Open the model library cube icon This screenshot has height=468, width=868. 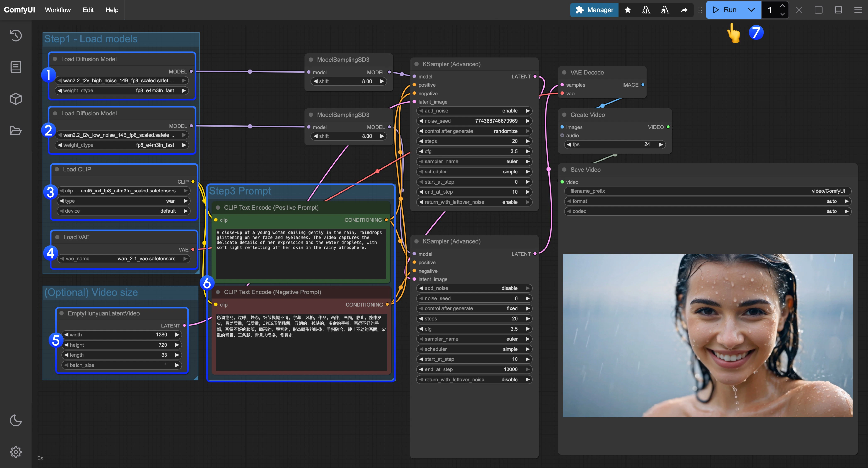(16, 99)
